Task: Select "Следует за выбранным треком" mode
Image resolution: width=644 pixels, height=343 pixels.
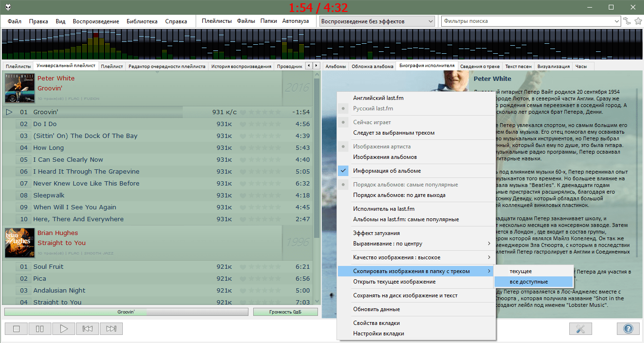Action: (x=393, y=133)
